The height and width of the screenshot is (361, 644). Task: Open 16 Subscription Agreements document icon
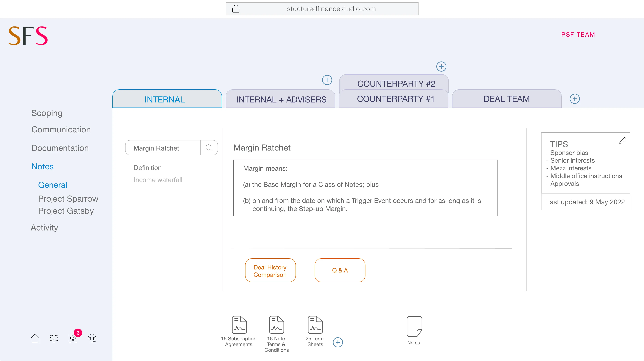pos(239,325)
